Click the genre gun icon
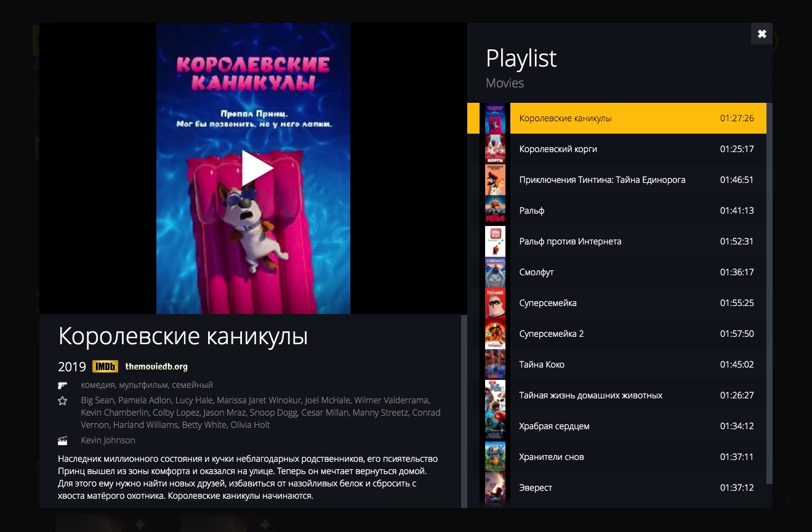Screen dimensions: 812x532 (62, 385)
